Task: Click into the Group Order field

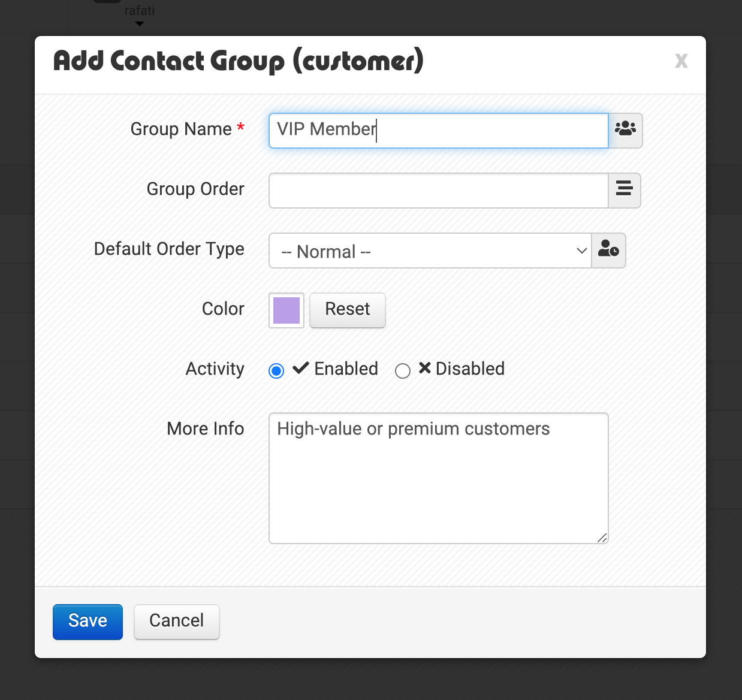Action: coord(439,191)
